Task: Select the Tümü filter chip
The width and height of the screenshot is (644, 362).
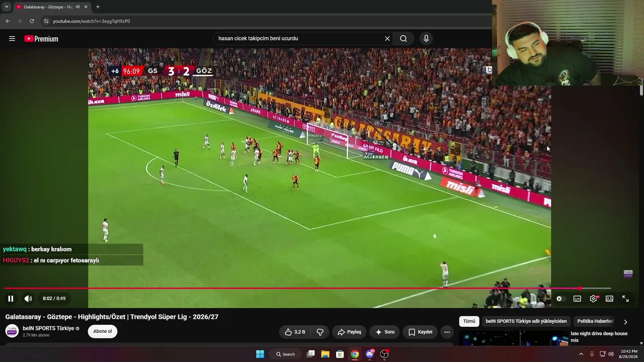Action: (469, 321)
